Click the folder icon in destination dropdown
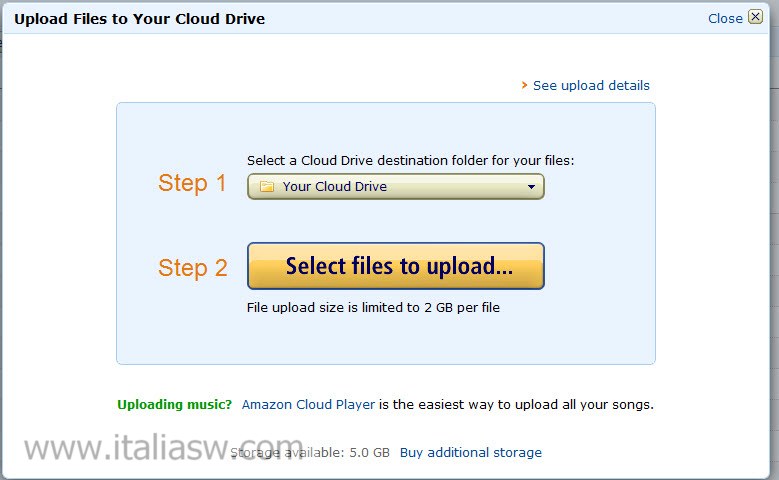 (x=267, y=187)
